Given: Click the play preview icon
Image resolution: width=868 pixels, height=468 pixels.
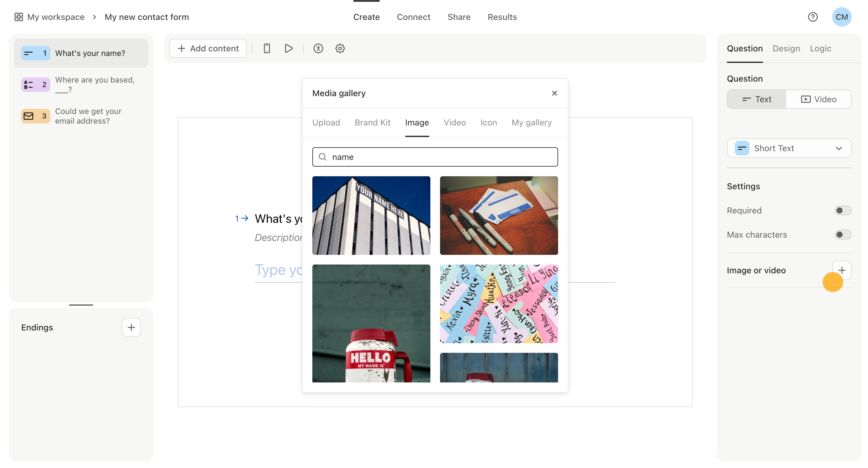Looking at the screenshot, I should coord(288,48).
